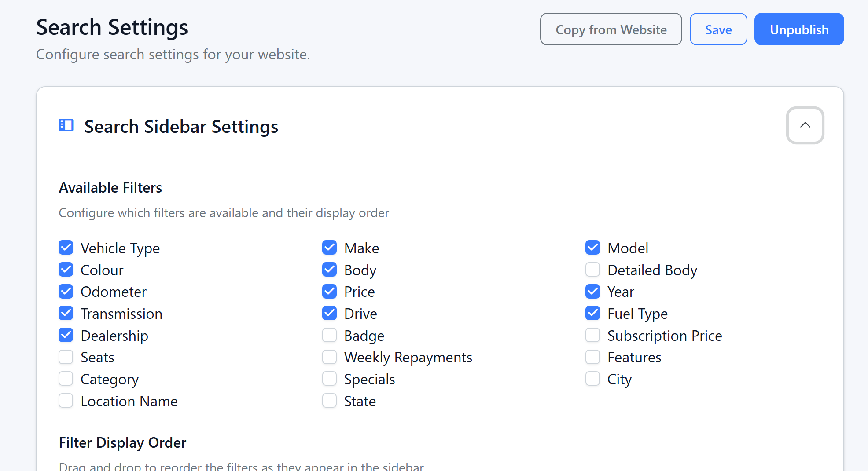The height and width of the screenshot is (471, 868).
Task: Check the Seats filter option
Action: click(x=66, y=357)
